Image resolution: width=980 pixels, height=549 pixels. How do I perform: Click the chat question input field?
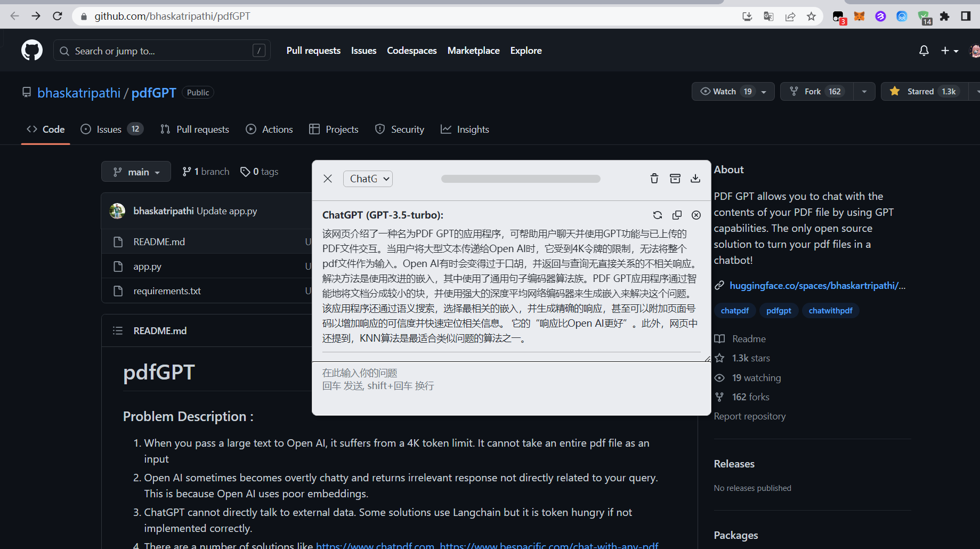tap(512, 388)
